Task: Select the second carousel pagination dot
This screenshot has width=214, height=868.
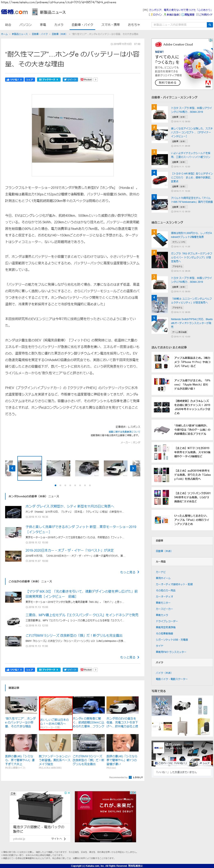Action: 60,485
